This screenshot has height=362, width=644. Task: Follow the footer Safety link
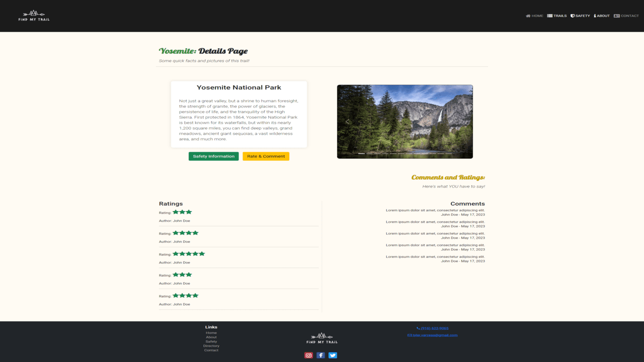click(211, 341)
